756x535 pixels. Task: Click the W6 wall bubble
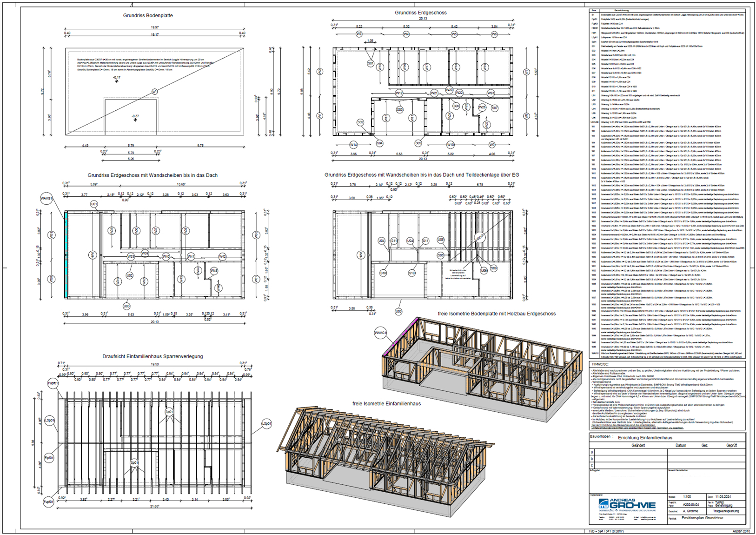click(x=494, y=34)
